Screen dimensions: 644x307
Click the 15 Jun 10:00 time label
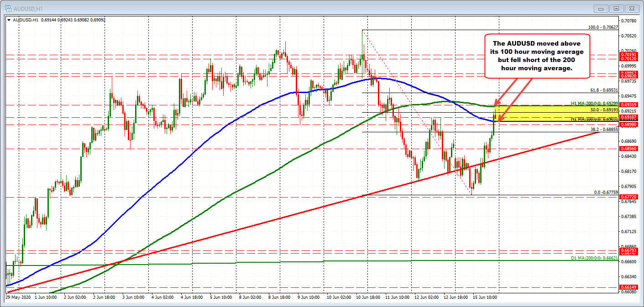484,297
